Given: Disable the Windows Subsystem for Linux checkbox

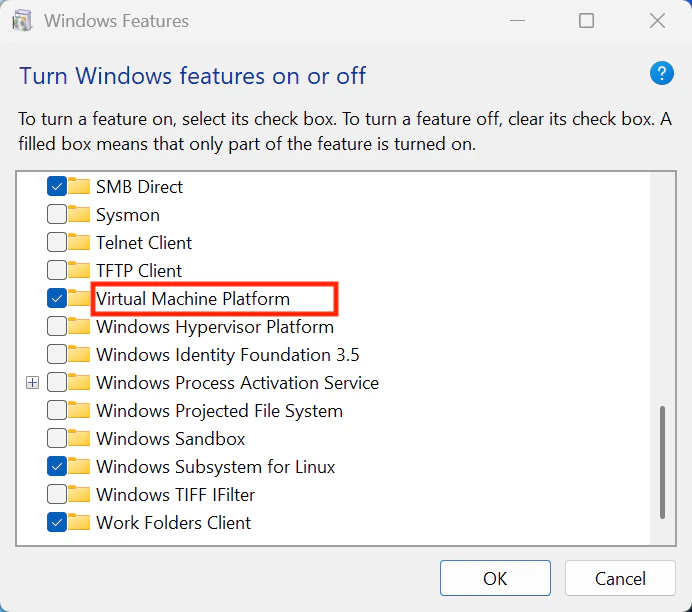Looking at the screenshot, I should click(x=57, y=466).
